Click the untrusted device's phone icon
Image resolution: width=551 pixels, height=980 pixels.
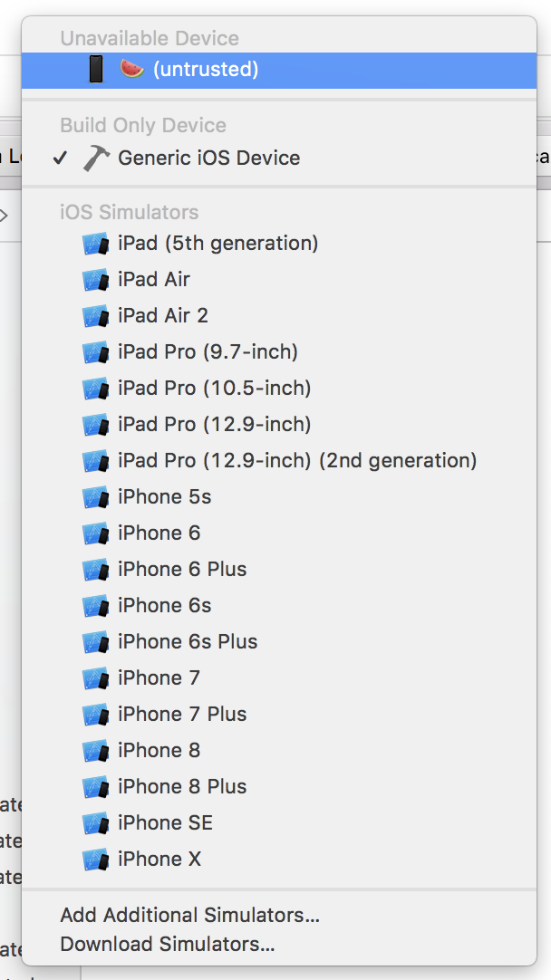click(96, 70)
